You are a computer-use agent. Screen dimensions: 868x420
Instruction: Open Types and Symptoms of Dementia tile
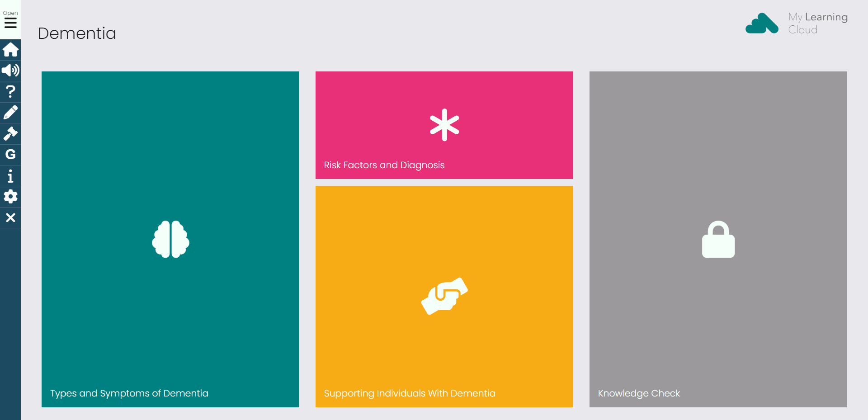click(x=170, y=239)
